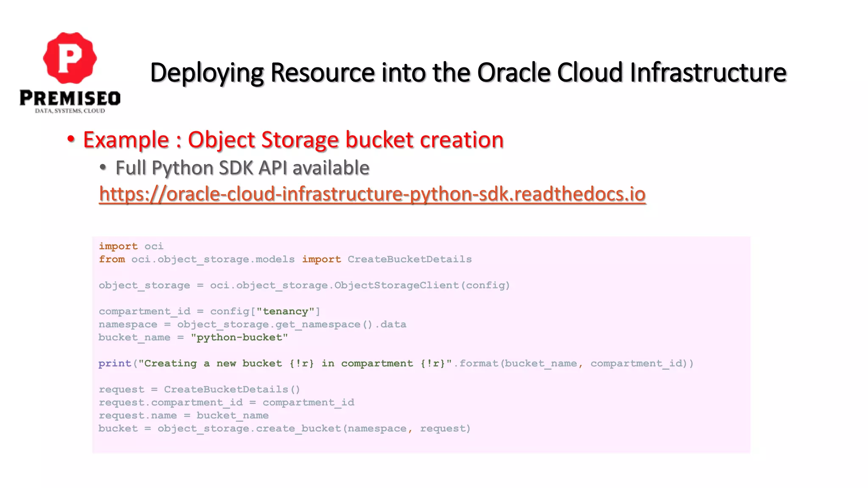Click the 'object_storage = oci.object_storage.ObjectStorageClient(config)' line

pos(304,286)
